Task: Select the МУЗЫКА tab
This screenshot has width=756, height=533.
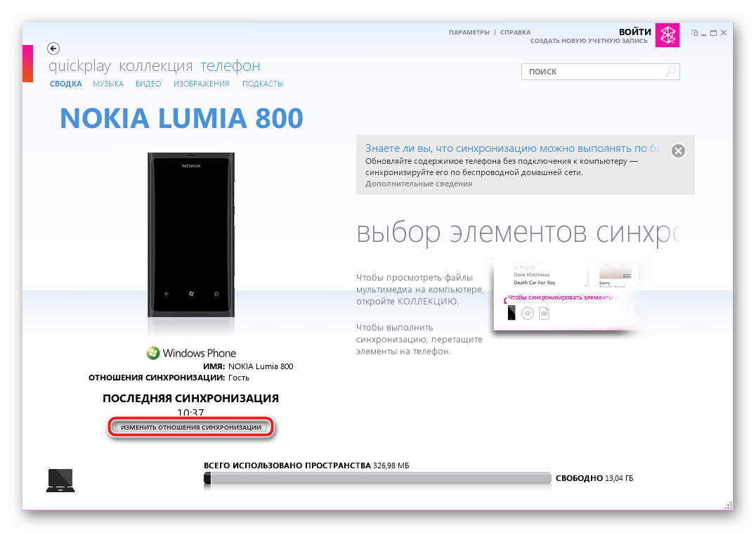Action: [108, 84]
